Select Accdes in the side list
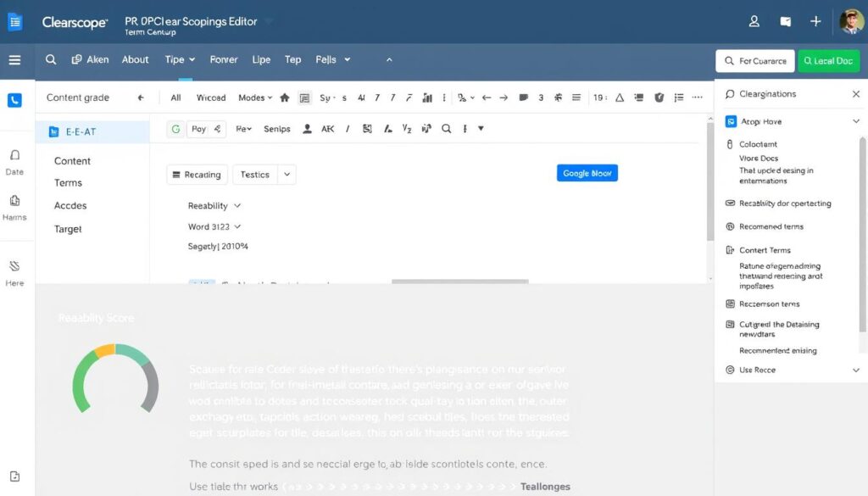Image resolution: width=868 pixels, height=496 pixels. [x=70, y=205]
